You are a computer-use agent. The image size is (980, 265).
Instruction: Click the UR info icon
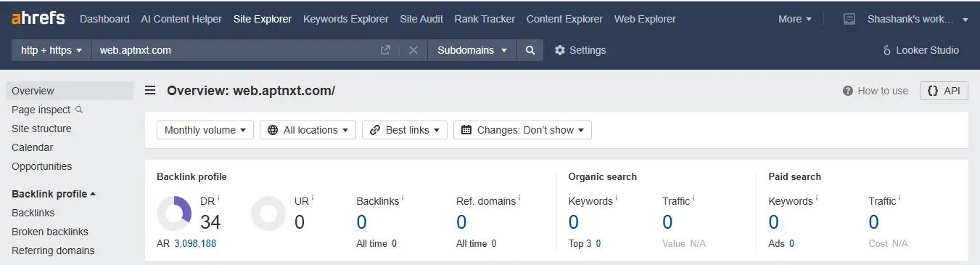[x=313, y=197]
